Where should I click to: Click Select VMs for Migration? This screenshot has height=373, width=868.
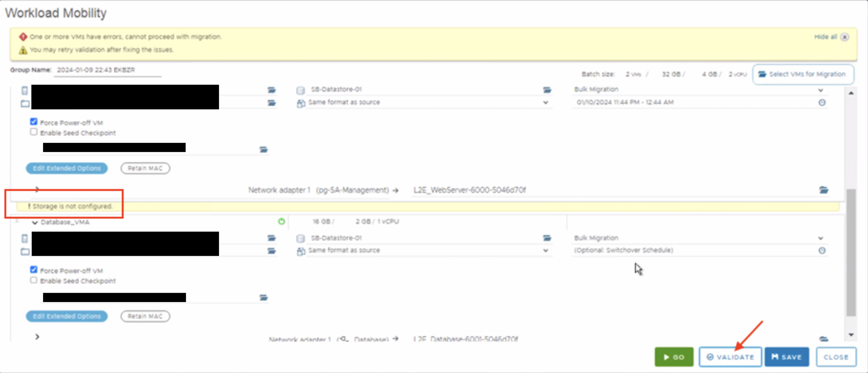(x=803, y=74)
